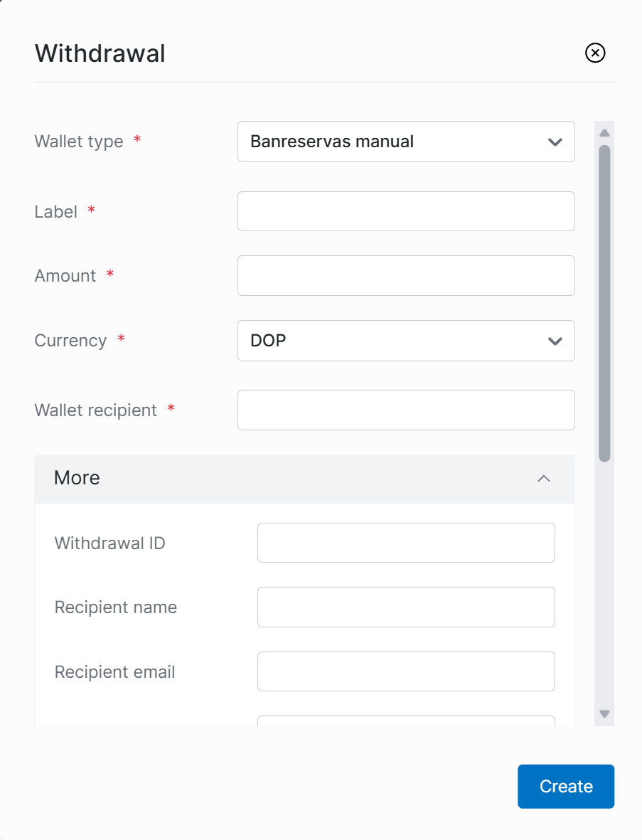Image resolution: width=642 pixels, height=840 pixels.
Task: Click the Withdrawal dialog title
Action: pos(100,53)
